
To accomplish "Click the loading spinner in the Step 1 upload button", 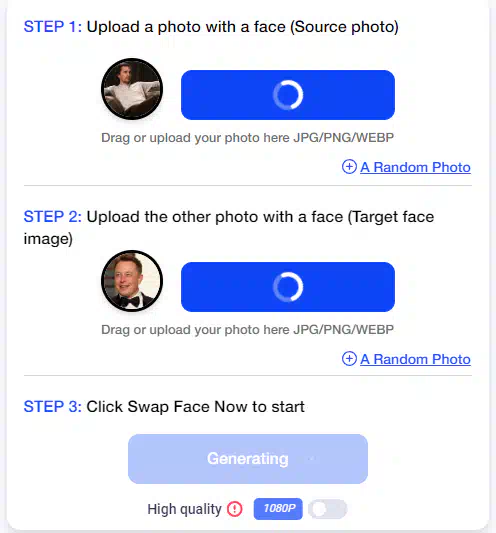I will pyautogui.click(x=288, y=95).
